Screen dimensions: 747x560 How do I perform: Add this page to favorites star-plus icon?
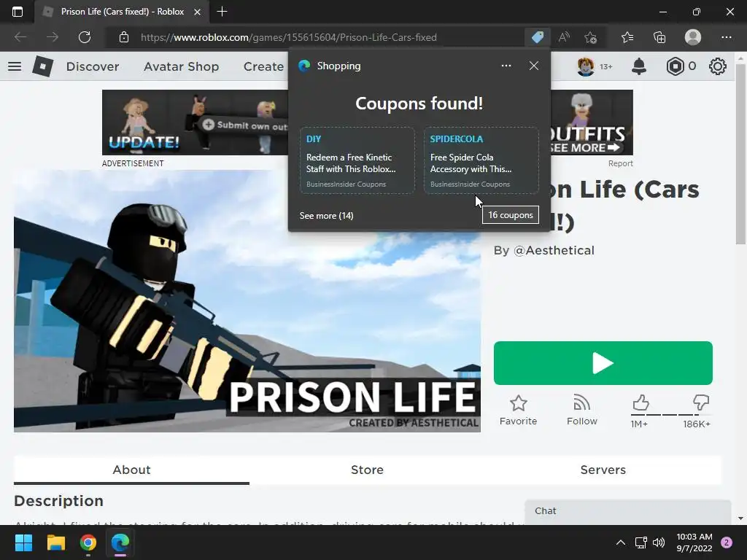coord(591,37)
